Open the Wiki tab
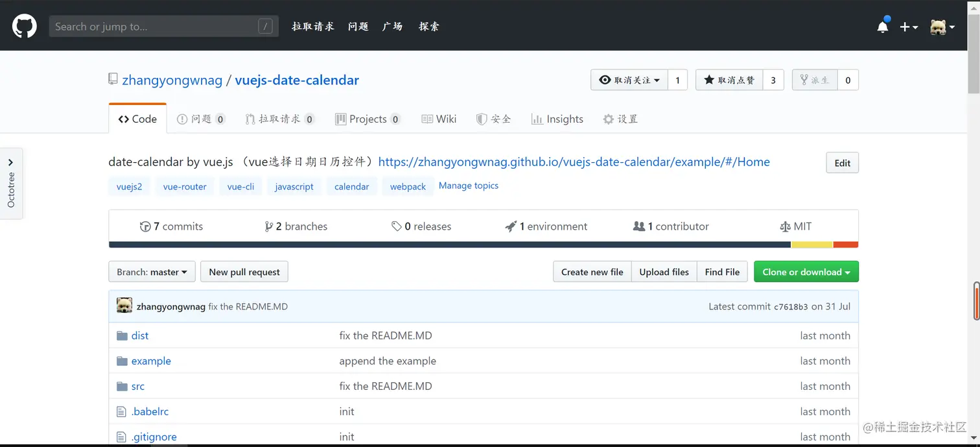 439,119
